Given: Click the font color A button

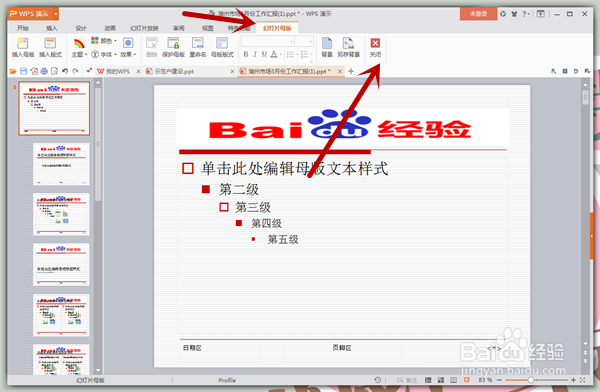Looking at the screenshot, I should point(274,54).
